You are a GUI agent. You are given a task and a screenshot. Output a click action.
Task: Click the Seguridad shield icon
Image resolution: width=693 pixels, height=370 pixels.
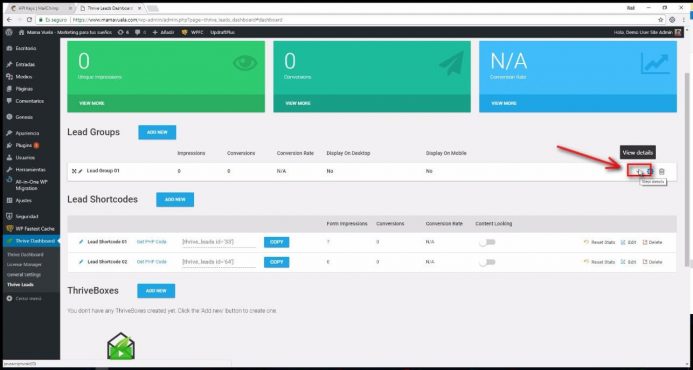[x=9, y=217]
